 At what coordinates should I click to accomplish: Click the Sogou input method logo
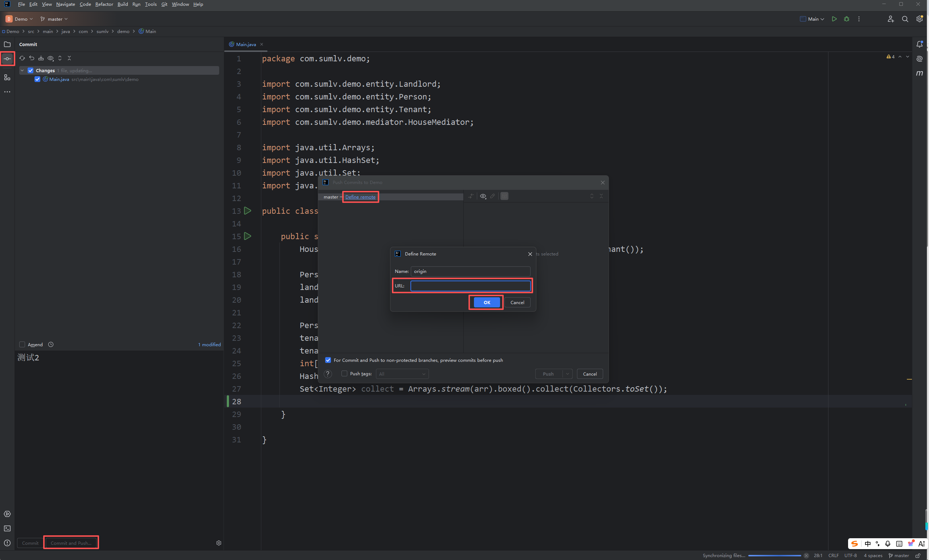(x=855, y=543)
